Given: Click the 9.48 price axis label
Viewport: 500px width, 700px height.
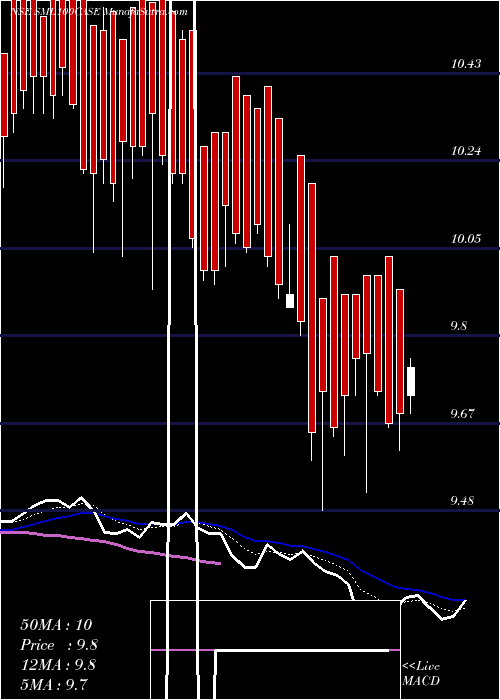Looking at the screenshot, I should [x=462, y=500].
